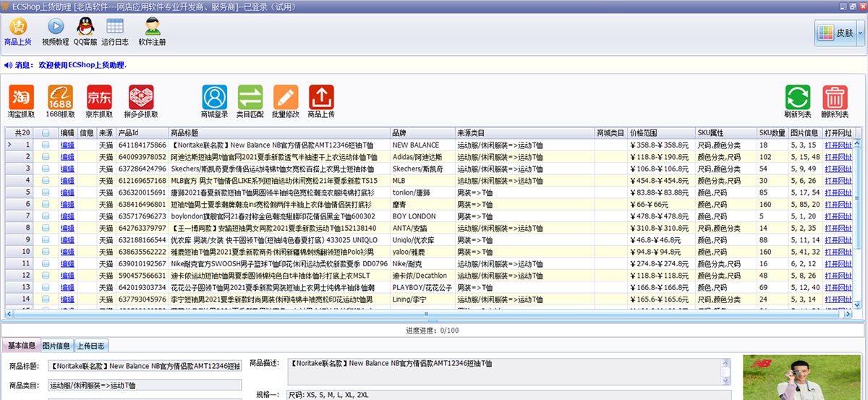Click the speaker icon beside 消息

8,65
